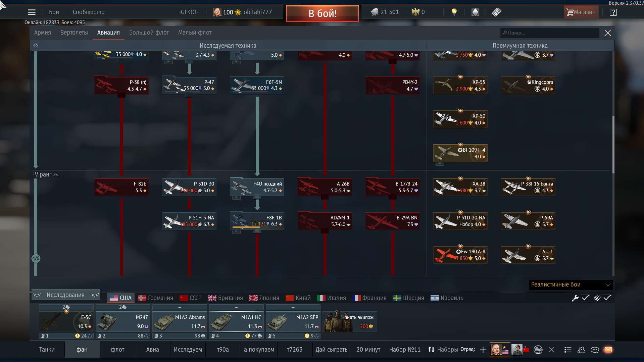Click the rank progress 4/6 marker

(x=36, y=258)
